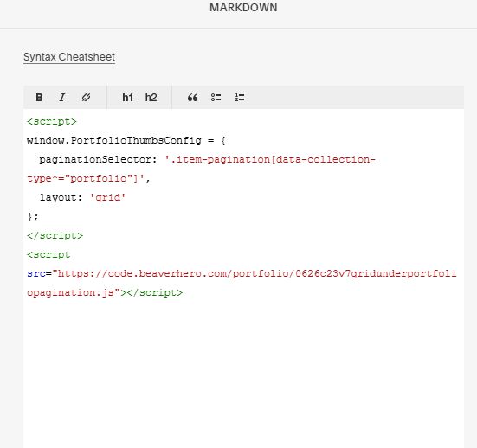Click the }; closing brace line
The image size is (477, 448).
(33, 217)
